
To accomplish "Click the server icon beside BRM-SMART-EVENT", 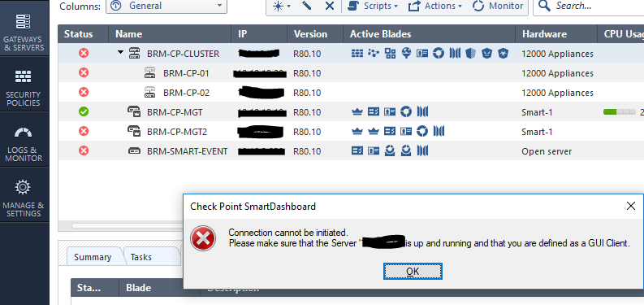I will point(134,151).
